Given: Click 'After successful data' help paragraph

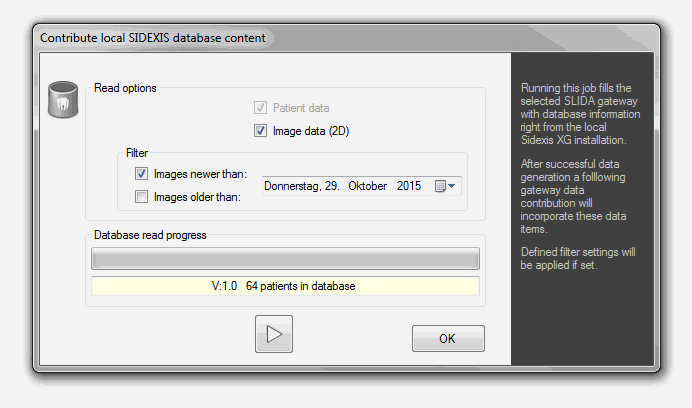Looking at the screenshot, I should [x=573, y=196].
